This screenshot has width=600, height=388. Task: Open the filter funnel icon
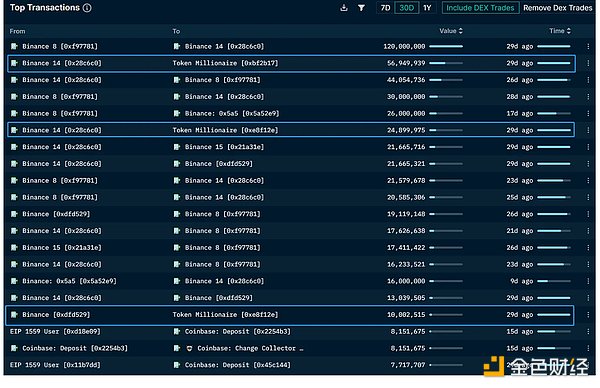[x=361, y=8]
